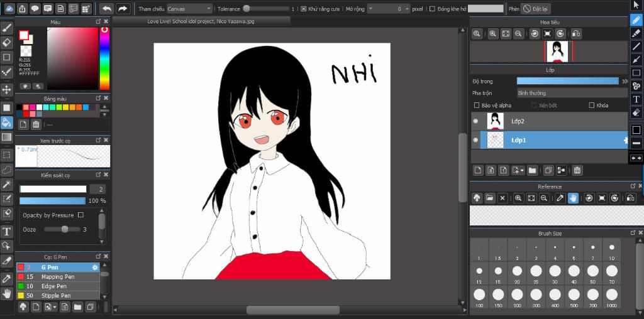This screenshot has width=644, height=319.
Task: Open the add brush dropdown in brush panel
Action: point(51,306)
